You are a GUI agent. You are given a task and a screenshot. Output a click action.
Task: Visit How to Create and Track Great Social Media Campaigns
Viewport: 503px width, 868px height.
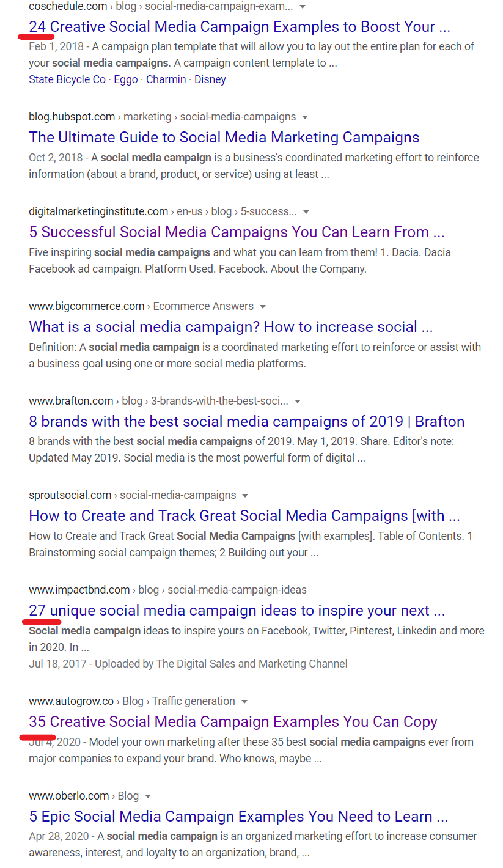pyautogui.click(x=244, y=515)
